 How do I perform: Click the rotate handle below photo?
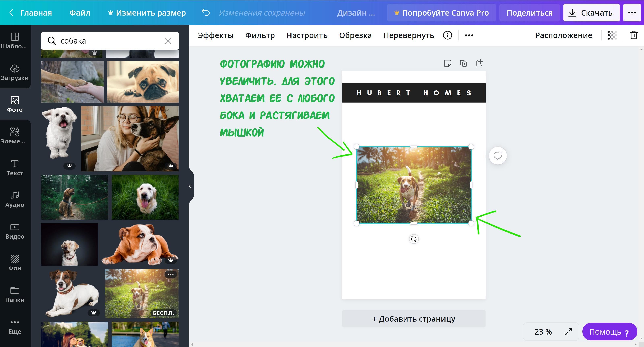point(414,239)
